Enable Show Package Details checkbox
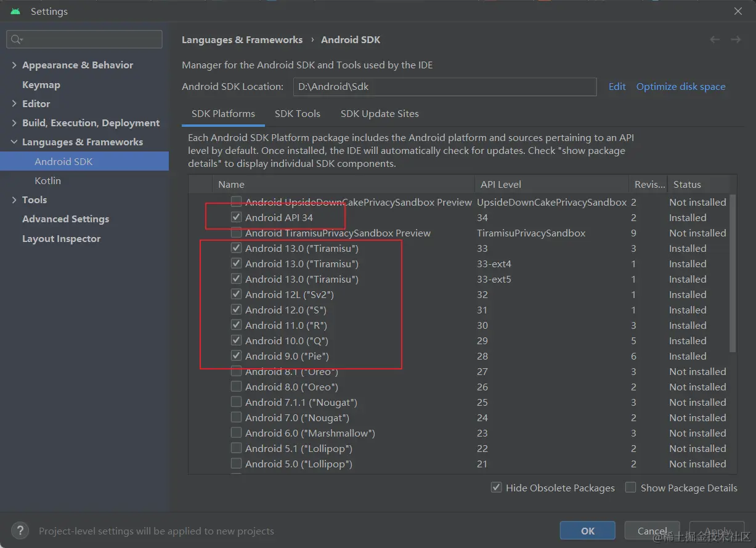The image size is (756, 548). pos(630,488)
